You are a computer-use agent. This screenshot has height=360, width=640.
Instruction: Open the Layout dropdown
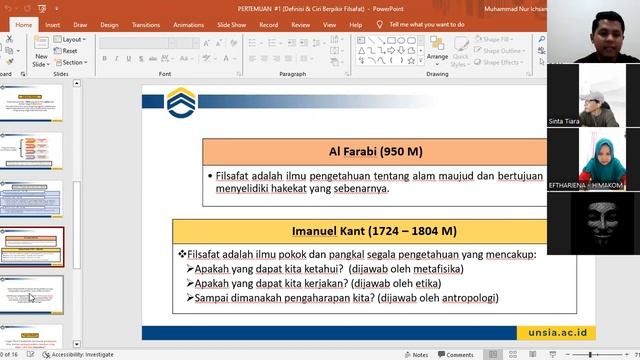pyautogui.click(x=70, y=39)
